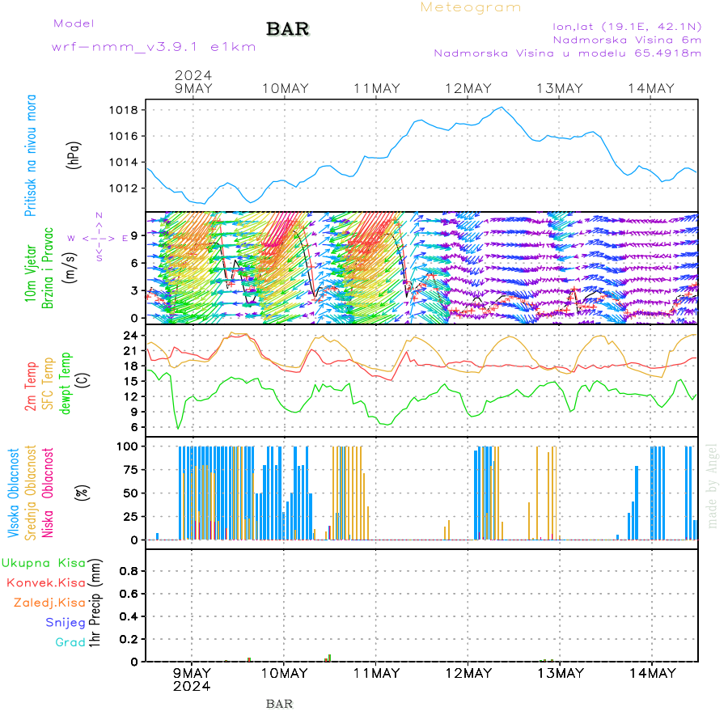The height and width of the screenshot is (728, 728).
Task: Click the "13MAY" label under the precipitation chart
Action: click(560, 673)
